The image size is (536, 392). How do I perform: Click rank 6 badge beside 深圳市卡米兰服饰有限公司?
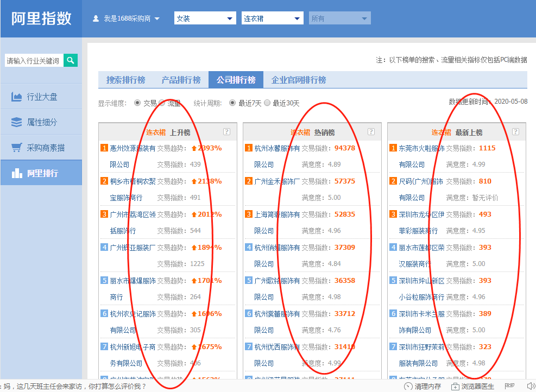coord(393,314)
